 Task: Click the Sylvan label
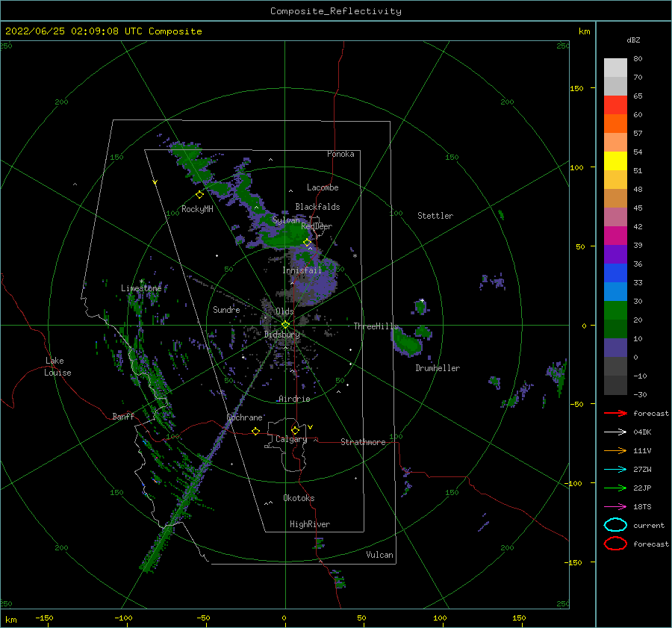pos(286,220)
